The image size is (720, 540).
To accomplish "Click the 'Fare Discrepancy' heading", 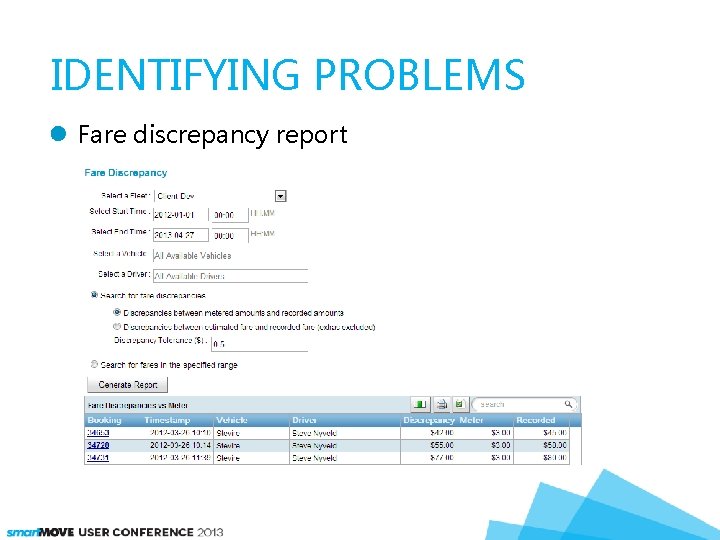I will coord(126,173).
